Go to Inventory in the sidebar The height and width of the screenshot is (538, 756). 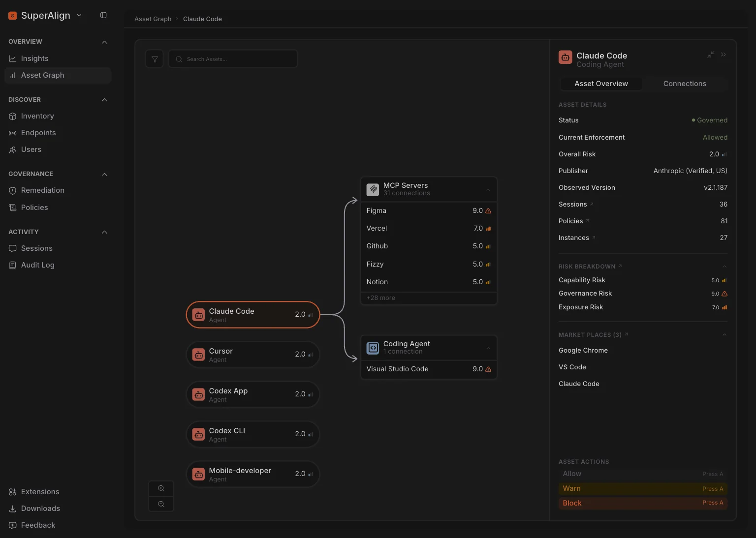pos(58,116)
